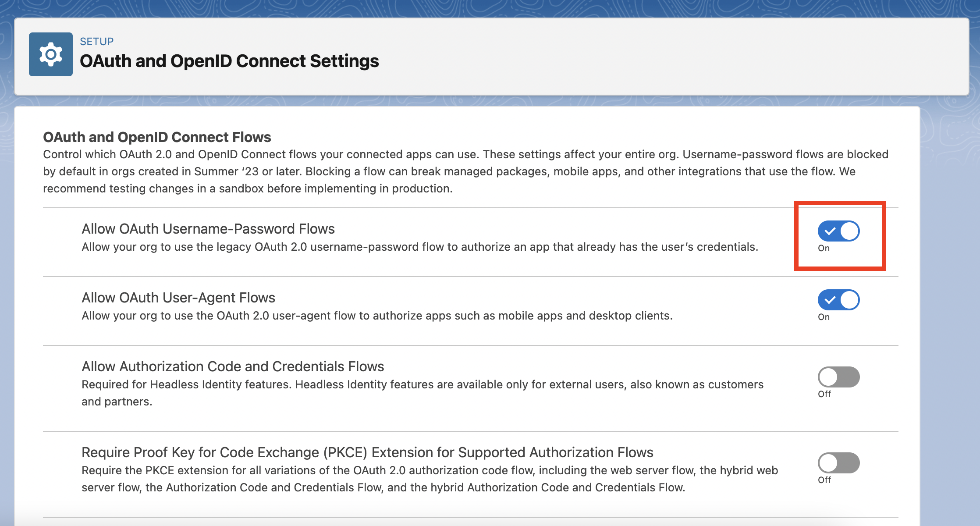Click the OAuth and OpenID Connect Settings title
This screenshot has width=980, height=526.
point(229,61)
